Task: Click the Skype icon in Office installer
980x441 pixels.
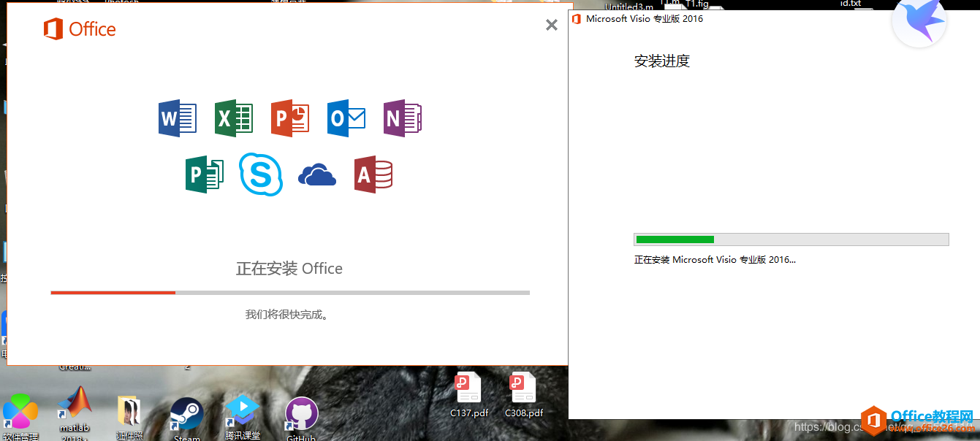Action: [261, 175]
